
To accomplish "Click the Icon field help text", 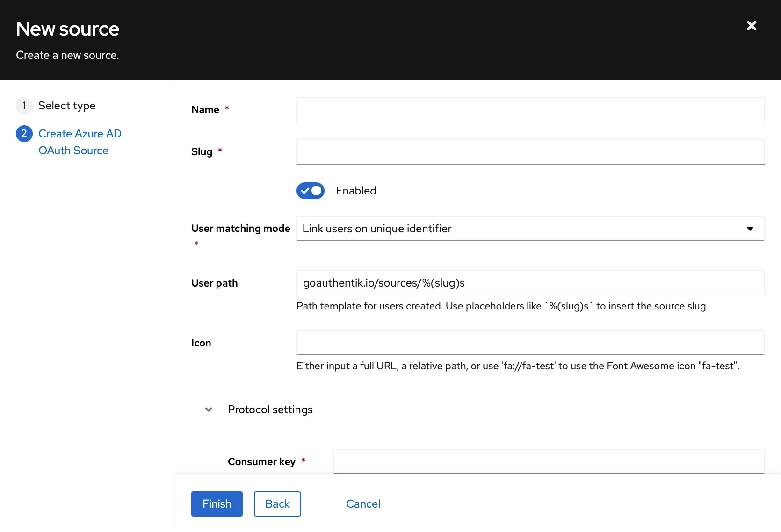I will pos(518,366).
